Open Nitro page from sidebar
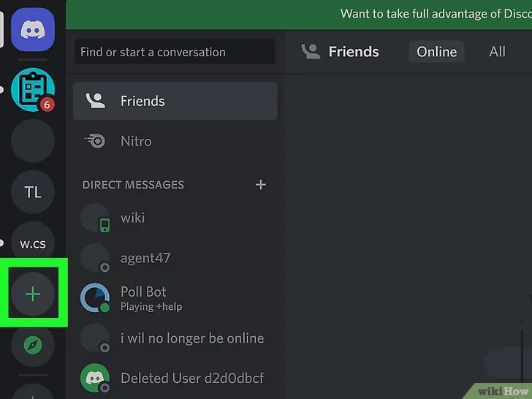532x399 pixels. 136,141
